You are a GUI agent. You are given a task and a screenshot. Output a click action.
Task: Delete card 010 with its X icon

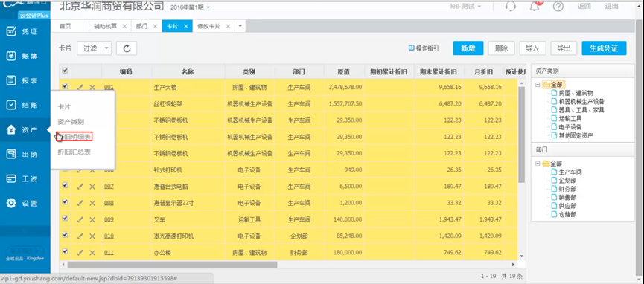pos(92,236)
